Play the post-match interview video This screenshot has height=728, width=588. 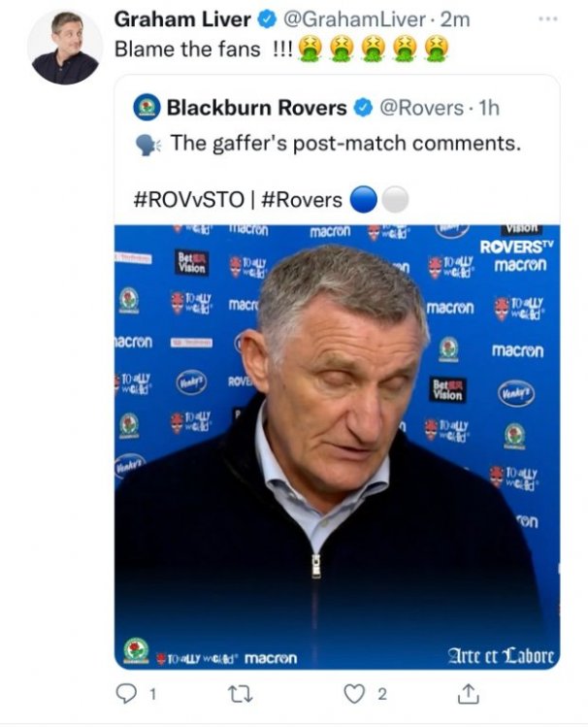coord(337,447)
